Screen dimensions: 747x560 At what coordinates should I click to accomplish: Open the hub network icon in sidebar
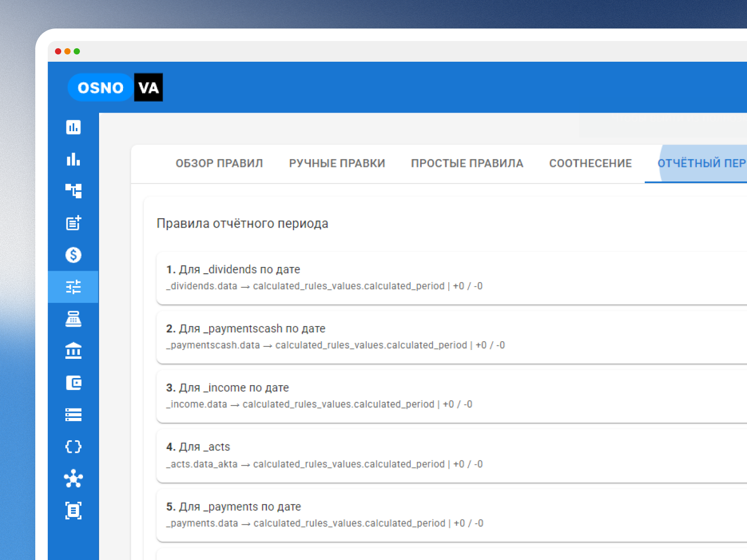pyautogui.click(x=73, y=479)
